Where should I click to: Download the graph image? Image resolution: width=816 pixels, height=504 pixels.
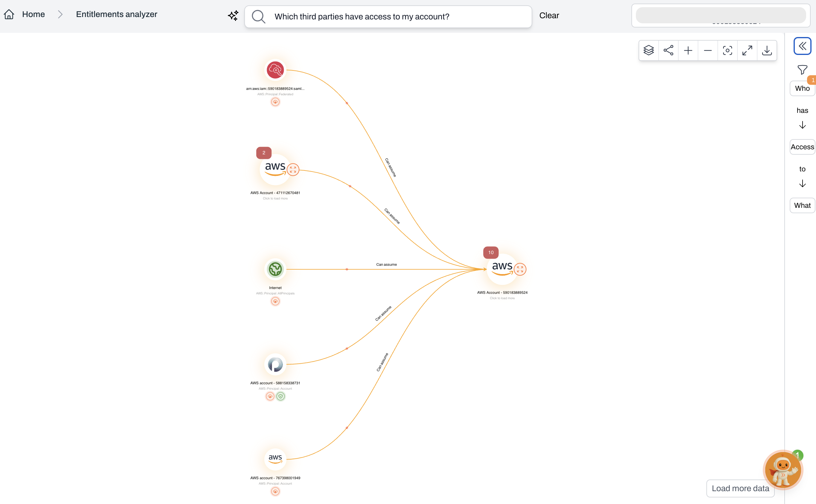(x=767, y=50)
